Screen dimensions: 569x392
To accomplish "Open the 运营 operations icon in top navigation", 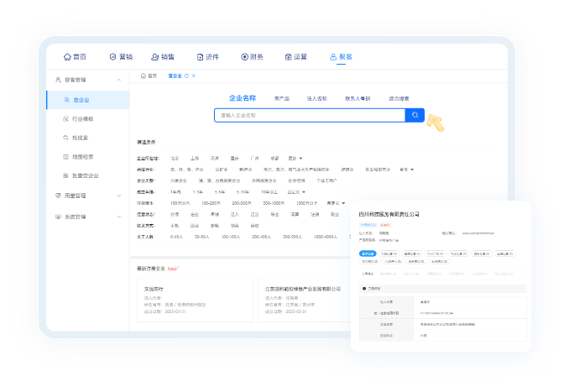I will 288,57.
